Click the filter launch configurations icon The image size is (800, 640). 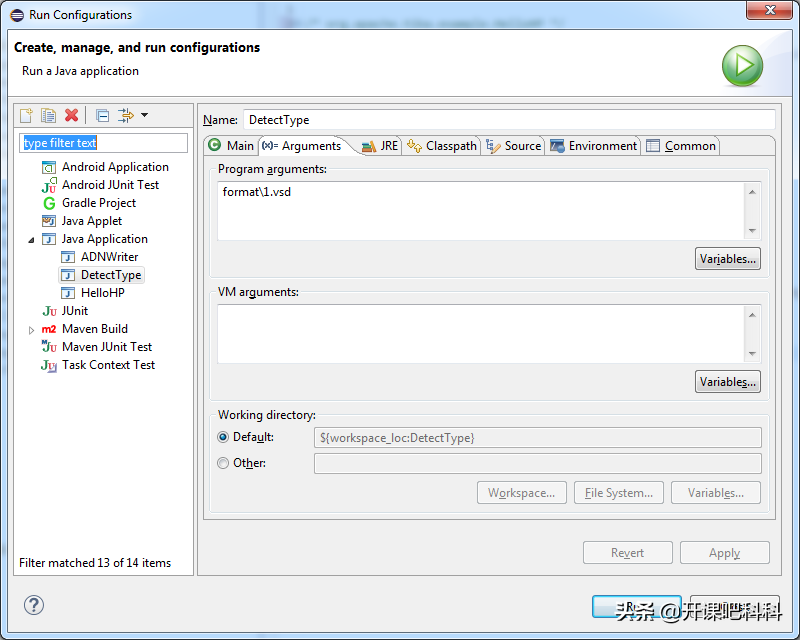(x=126, y=115)
